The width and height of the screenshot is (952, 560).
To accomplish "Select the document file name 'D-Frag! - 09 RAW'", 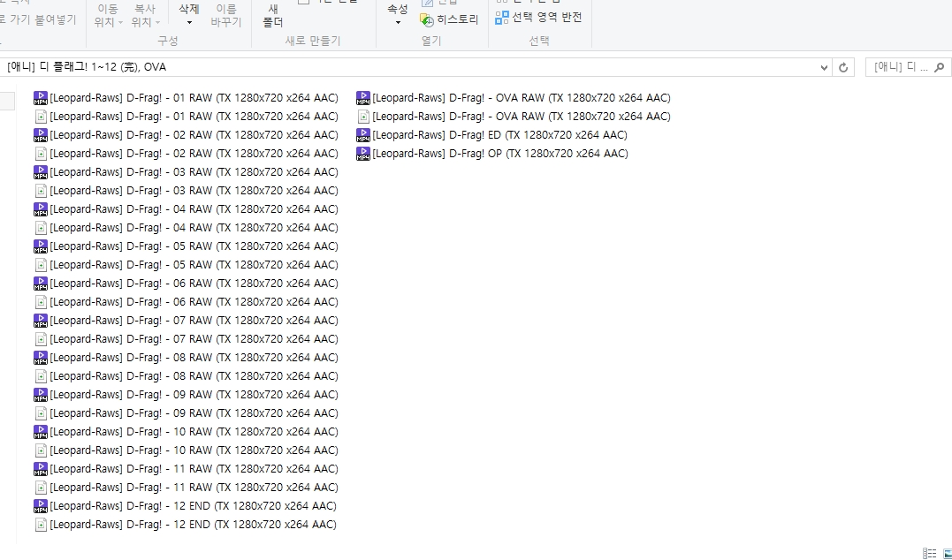I will click(x=194, y=413).
